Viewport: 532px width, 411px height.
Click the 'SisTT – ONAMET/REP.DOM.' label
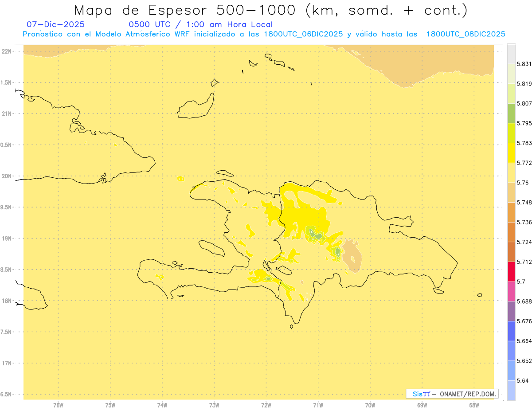(x=452, y=394)
